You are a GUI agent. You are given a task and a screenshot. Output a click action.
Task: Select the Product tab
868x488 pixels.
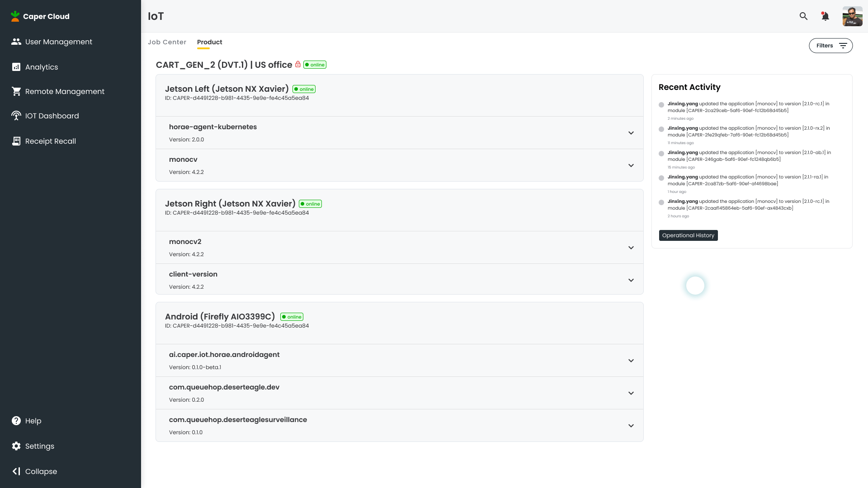pyautogui.click(x=209, y=42)
